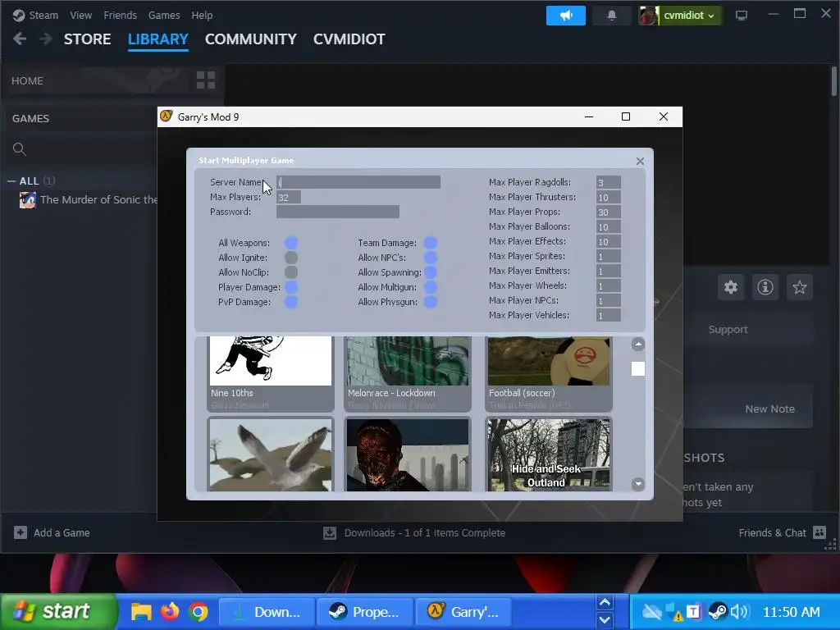The image size is (840, 630).
Task: Click the map list scrollbar thumb
Action: coord(637,368)
